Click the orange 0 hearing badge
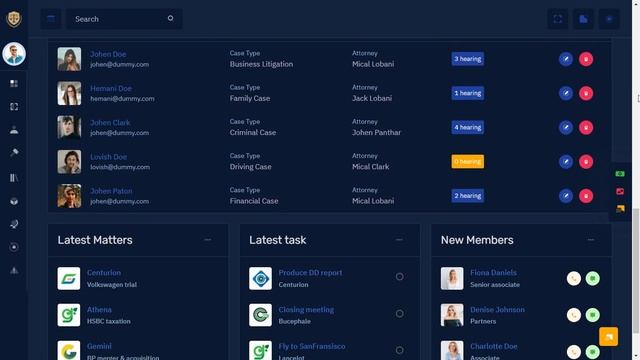Image resolution: width=640 pixels, height=360 pixels. [x=468, y=162]
